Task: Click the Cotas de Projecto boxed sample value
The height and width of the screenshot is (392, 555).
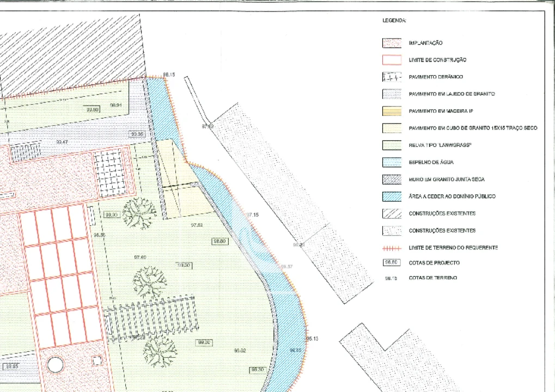Action: 391,263
